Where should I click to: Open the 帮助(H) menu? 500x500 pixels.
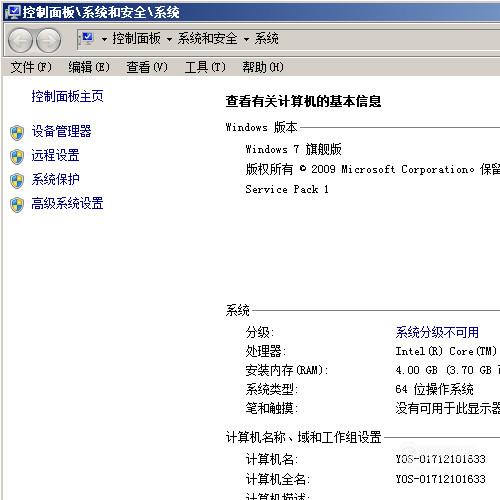tap(263, 67)
